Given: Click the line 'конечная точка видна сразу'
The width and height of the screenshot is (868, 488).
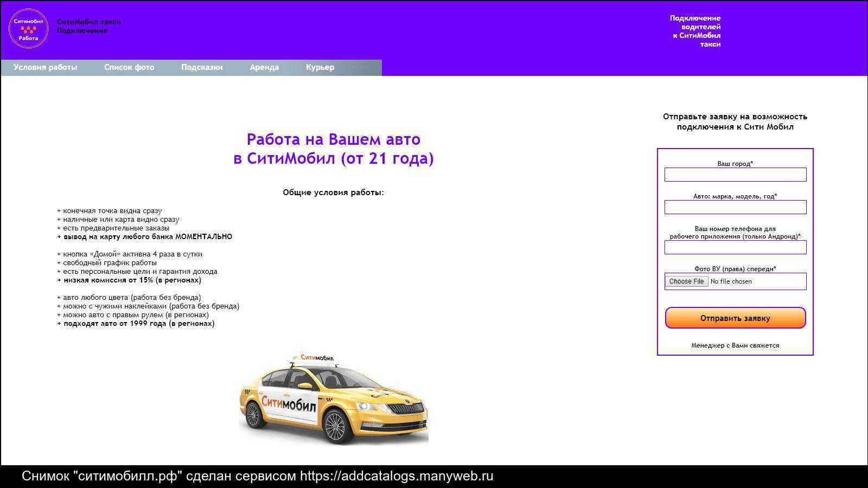Looking at the screenshot, I should (x=112, y=211).
